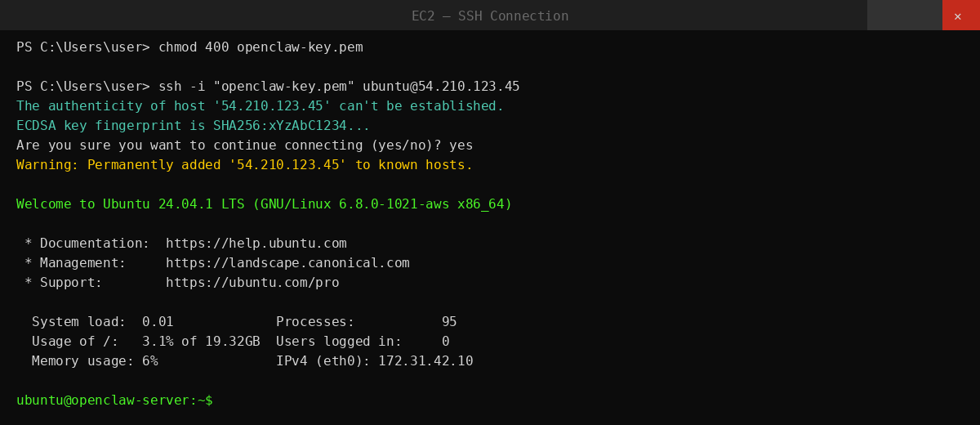Click the Welcome to Ubuntu 24.04.1 banner

pyautogui.click(x=264, y=204)
